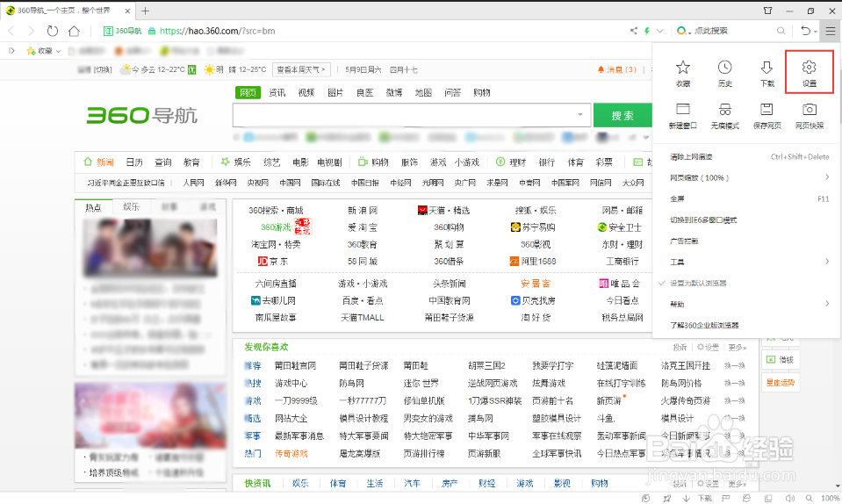Go to the Home page icon
Screen dimensions: 842x504
pyautogui.click(x=74, y=31)
